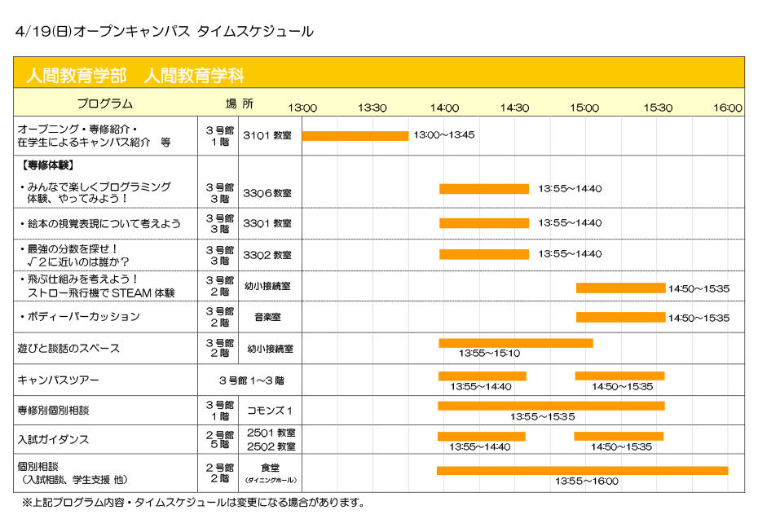Select the 3101 教室 room cell
The image size is (758, 532).
[x=267, y=136]
